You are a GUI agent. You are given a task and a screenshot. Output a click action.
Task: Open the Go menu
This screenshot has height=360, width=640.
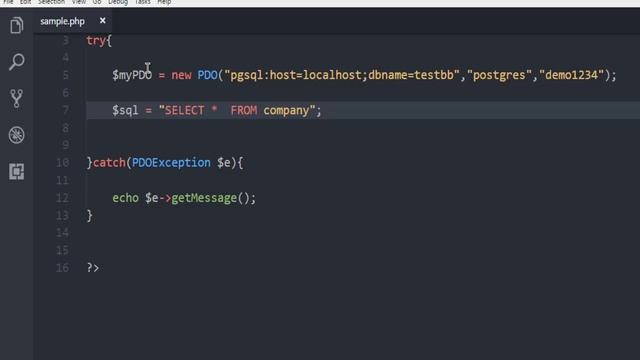point(97,2)
